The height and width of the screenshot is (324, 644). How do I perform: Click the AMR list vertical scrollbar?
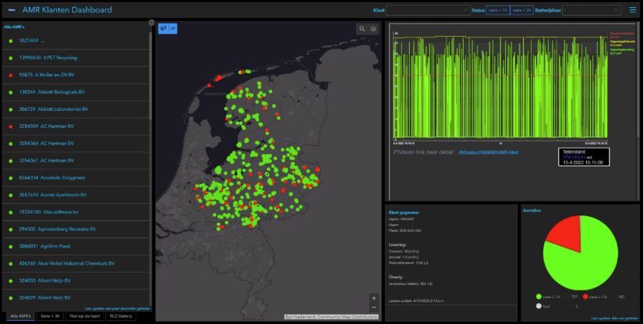151,76
